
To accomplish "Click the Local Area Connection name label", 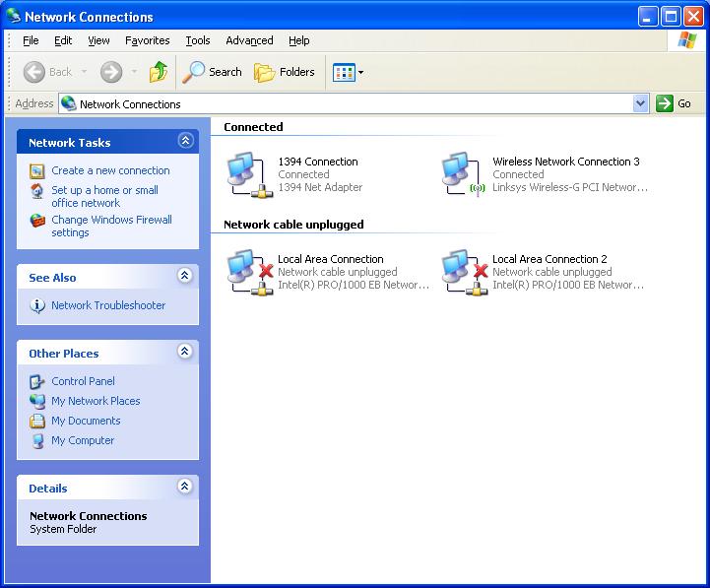I will click(x=331, y=259).
